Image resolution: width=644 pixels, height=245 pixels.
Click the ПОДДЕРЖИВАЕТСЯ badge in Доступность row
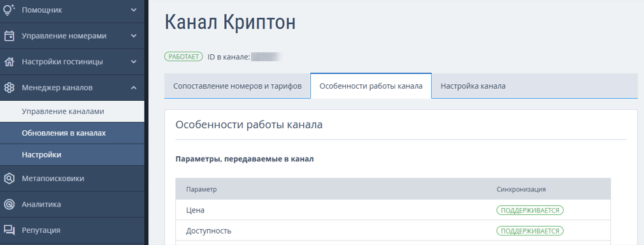click(x=530, y=230)
